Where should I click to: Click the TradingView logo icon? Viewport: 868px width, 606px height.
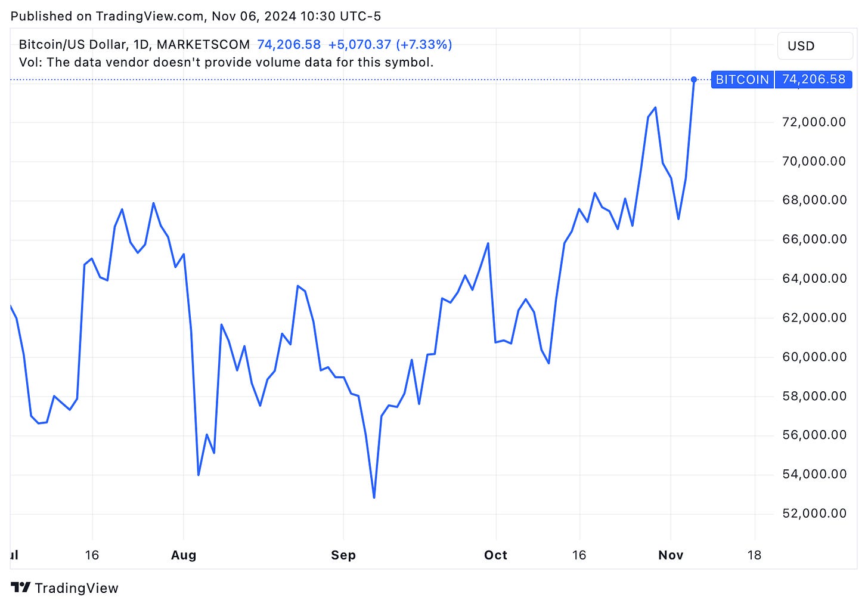point(21,588)
